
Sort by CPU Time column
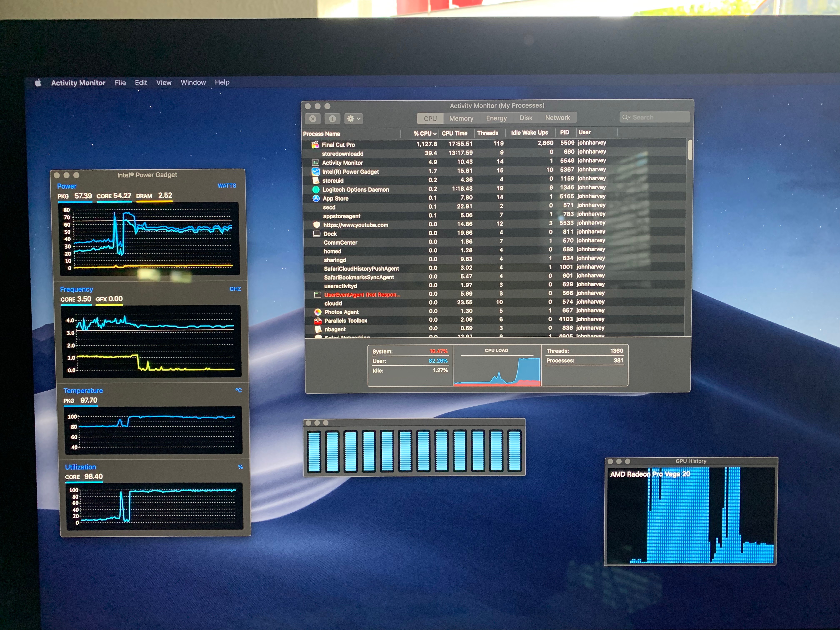[455, 133]
